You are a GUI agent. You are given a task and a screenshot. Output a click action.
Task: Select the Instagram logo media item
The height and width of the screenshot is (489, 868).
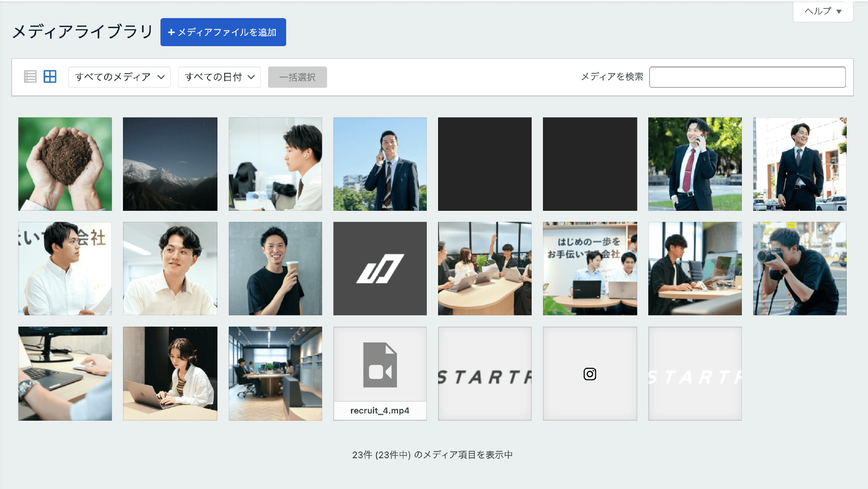click(590, 374)
